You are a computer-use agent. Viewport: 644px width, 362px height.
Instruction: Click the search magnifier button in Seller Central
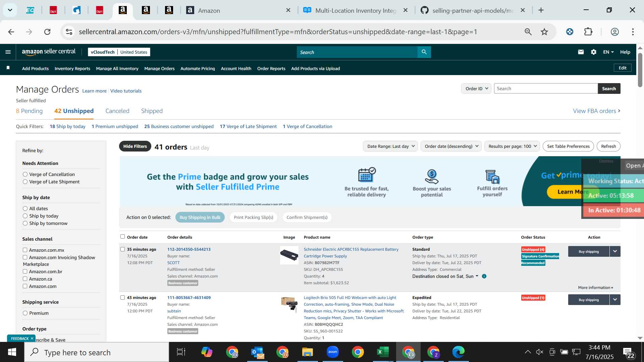click(424, 52)
